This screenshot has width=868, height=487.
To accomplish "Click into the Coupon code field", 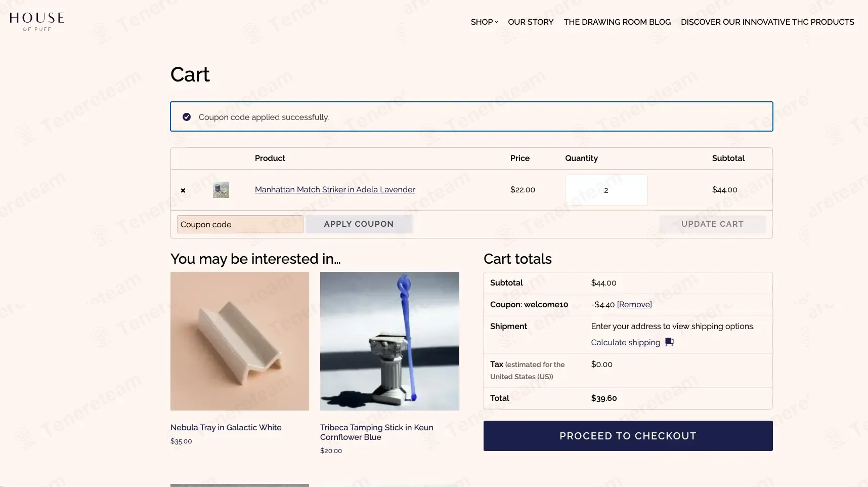I will click(240, 224).
